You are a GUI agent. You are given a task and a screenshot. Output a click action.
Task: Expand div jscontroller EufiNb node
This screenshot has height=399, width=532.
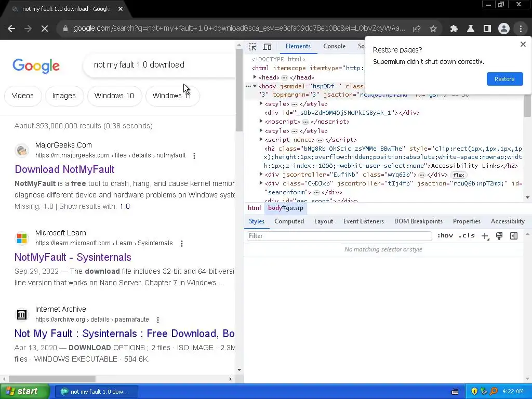tap(261, 175)
